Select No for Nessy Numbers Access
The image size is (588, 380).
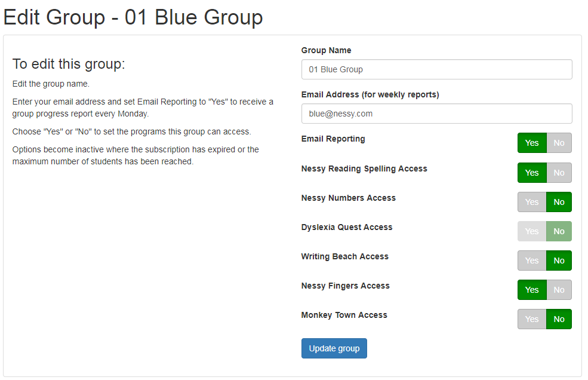click(x=559, y=202)
